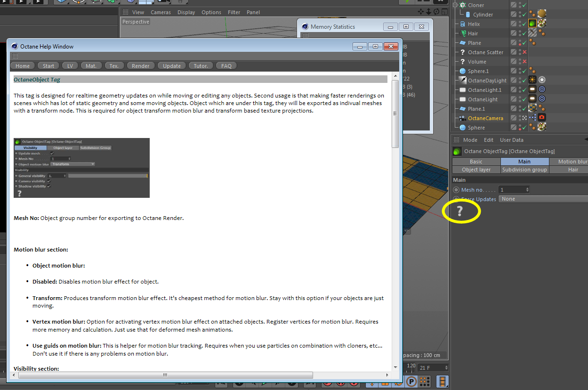Switch to the Subdivision group tab
Viewport: 588px width, 390px height.
(x=524, y=170)
